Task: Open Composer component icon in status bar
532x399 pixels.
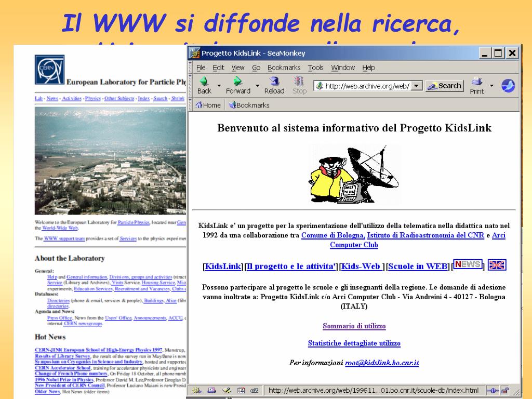Action: click(x=227, y=390)
